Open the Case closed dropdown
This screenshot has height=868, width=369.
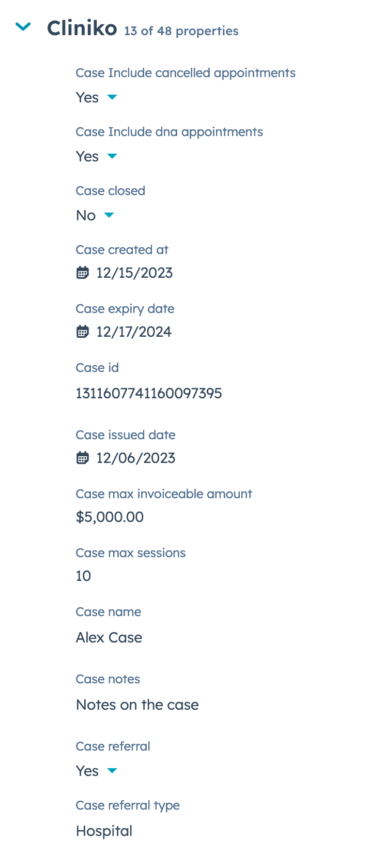[x=109, y=215]
